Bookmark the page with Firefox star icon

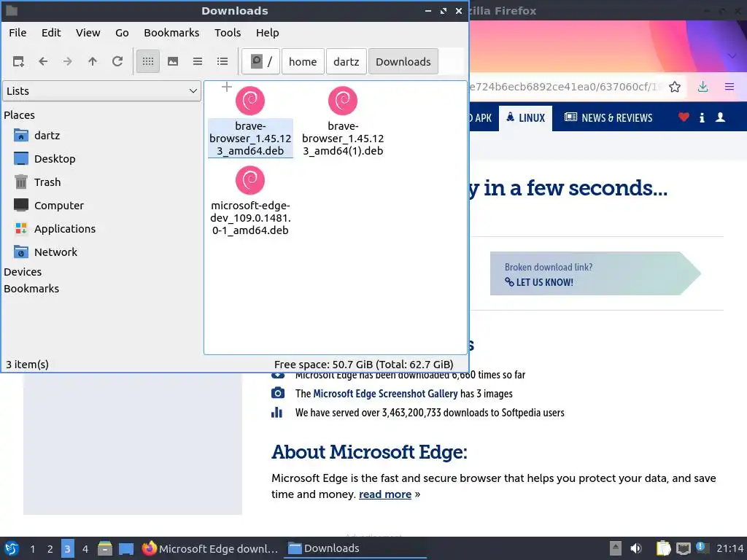675,87
